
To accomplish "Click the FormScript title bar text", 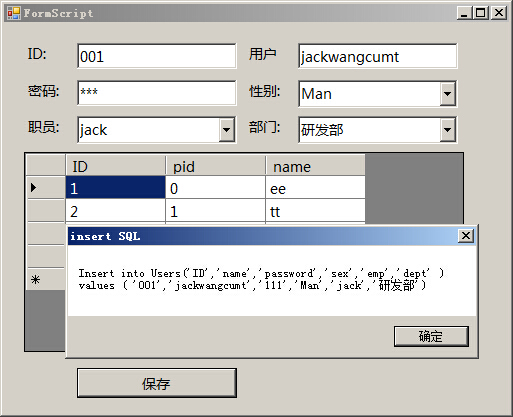I will (x=58, y=13).
